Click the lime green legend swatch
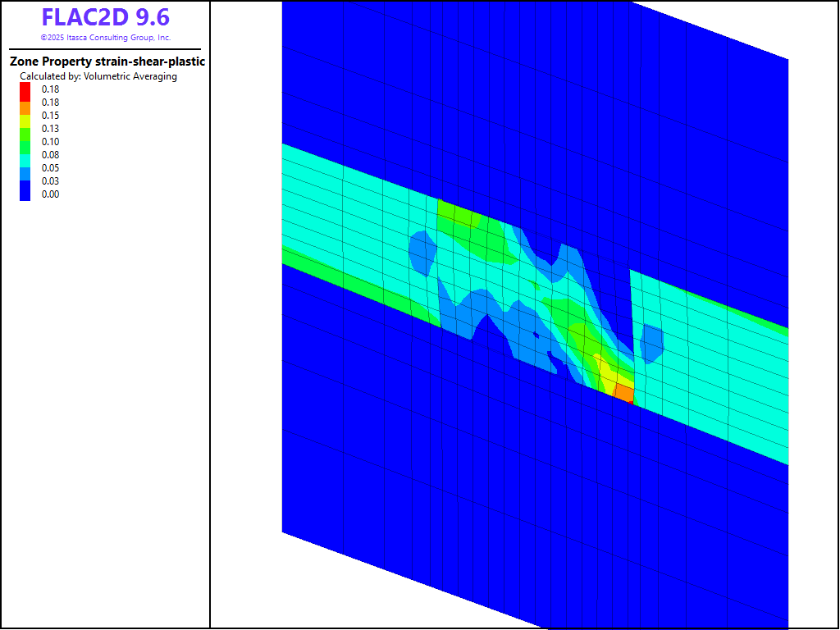This screenshot has width=840, height=630. click(25, 129)
